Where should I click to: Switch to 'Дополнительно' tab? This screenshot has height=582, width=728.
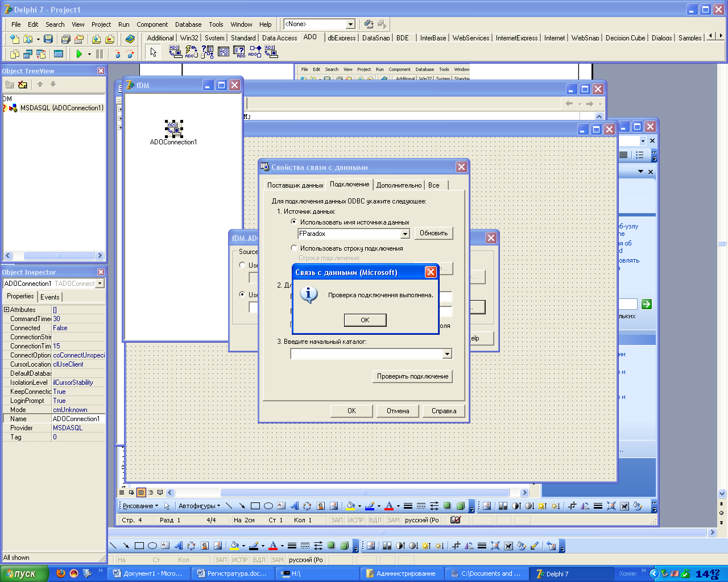pyautogui.click(x=399, y=185)
